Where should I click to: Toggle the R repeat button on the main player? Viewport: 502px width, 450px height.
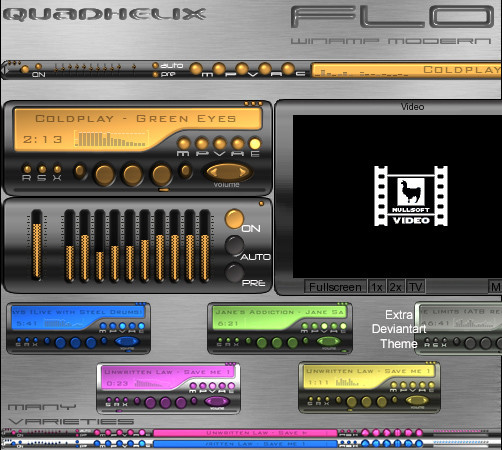(x=27, y=169)
